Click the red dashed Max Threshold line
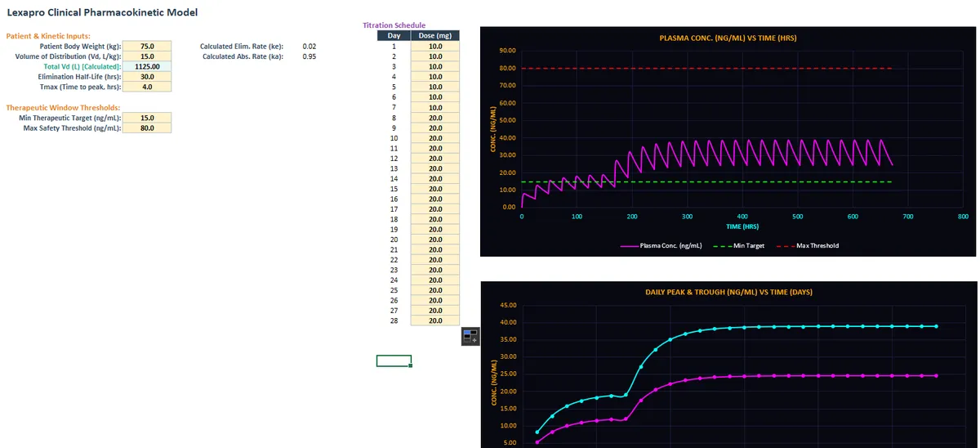 tap(706, 68)
